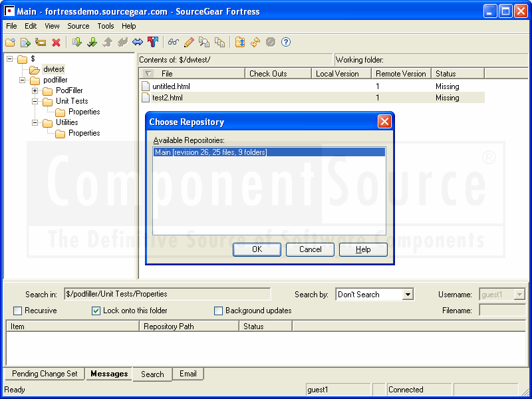Viewport: 532px width, 399px height.
Task: Open the Username dropdown
Action: click(519, 294)
